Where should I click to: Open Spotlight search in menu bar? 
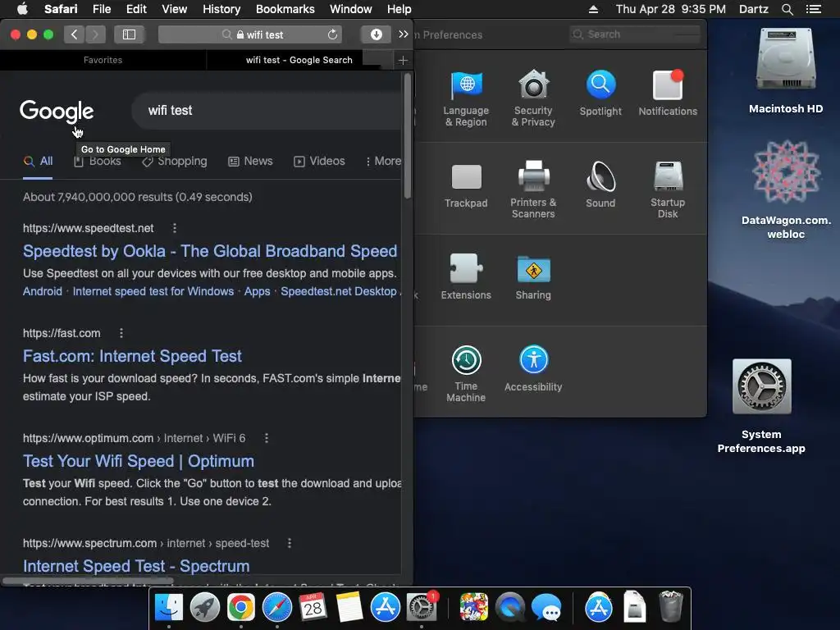787,9
